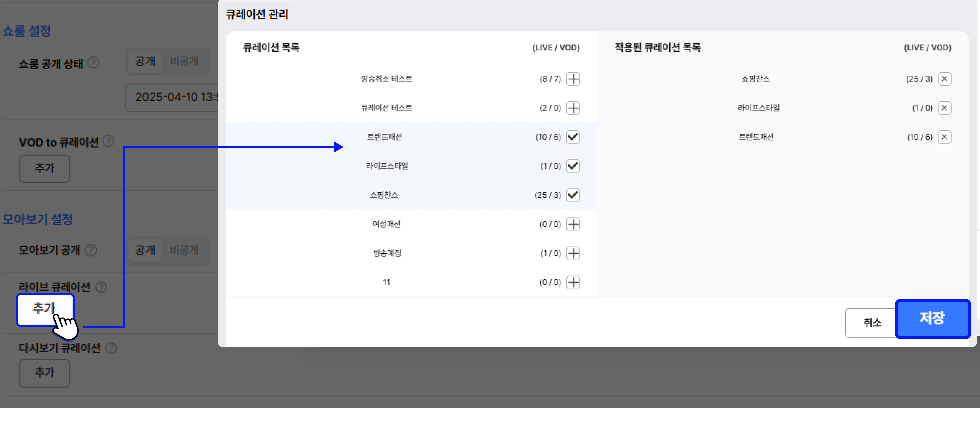Add 방송예정 curation with plus icon
Image resolution: width=980 pixels, height=421 pixels.
[573, 253]
